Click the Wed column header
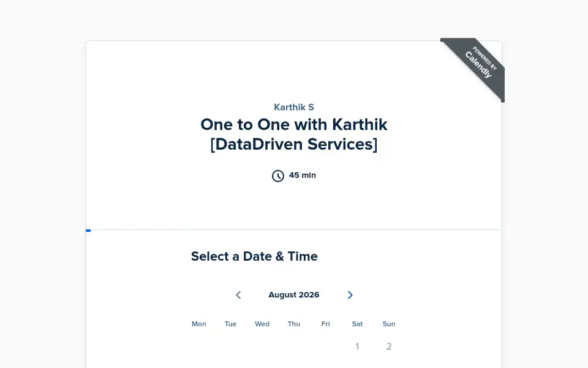588x368 pixels. (x=262, y=324)
